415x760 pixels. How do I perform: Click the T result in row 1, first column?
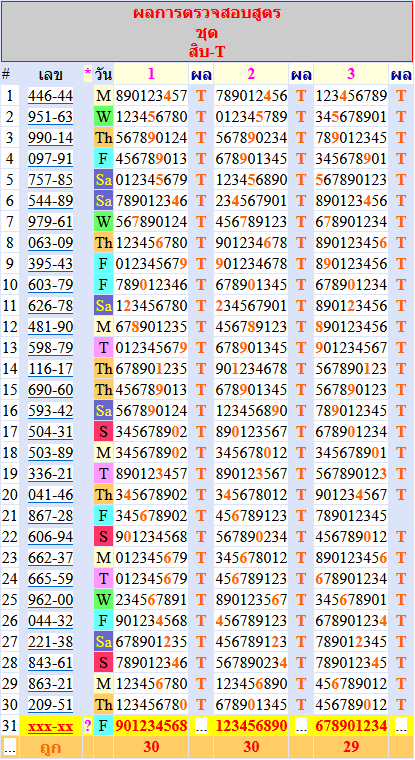(201, 96)
